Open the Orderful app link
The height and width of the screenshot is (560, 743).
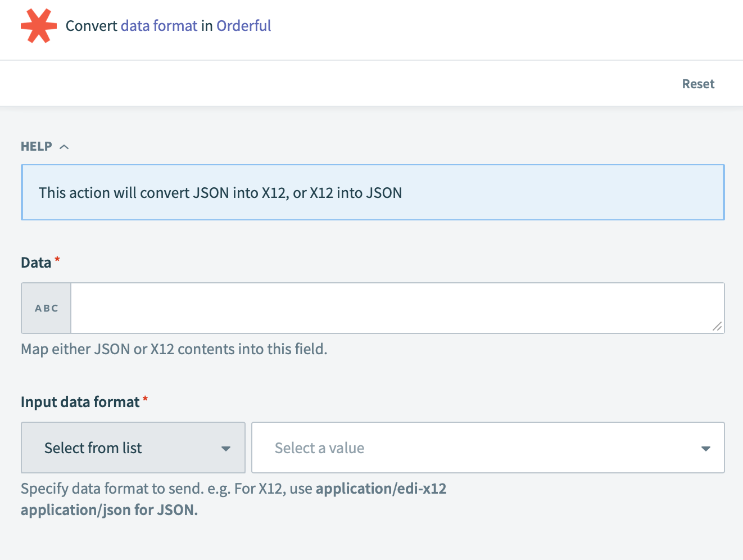[244, 26]
